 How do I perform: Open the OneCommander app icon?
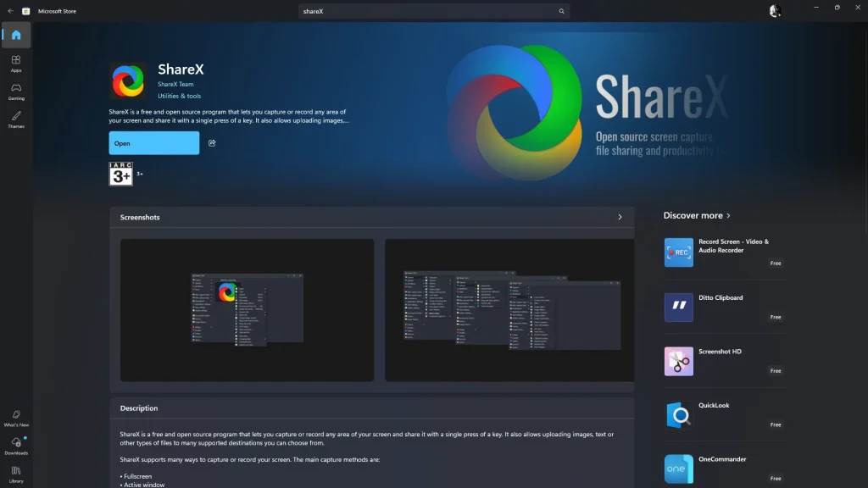pos(679,469)
